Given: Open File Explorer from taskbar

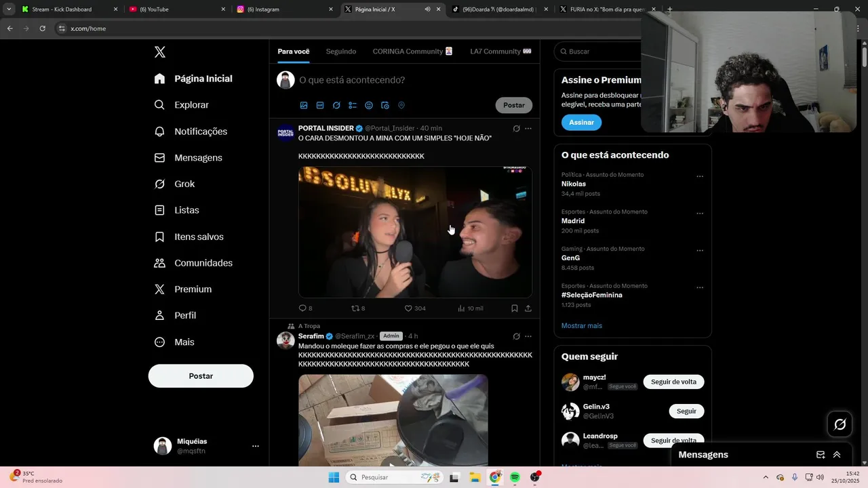Looking at the screenshot, I should pos(475,478).
